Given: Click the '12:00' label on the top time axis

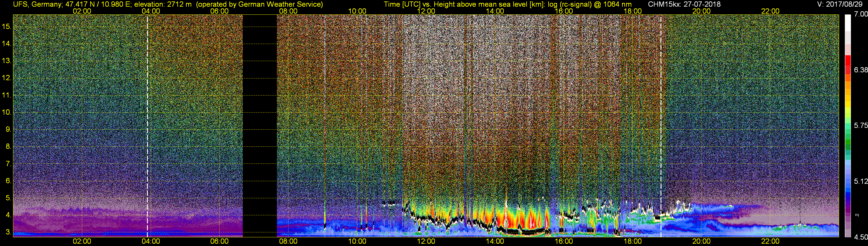Looking at the screenshot, I should 426,11.
